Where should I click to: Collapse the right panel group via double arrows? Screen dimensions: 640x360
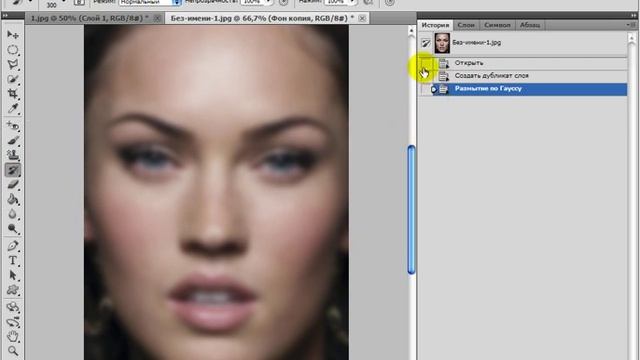coord(633,16)
